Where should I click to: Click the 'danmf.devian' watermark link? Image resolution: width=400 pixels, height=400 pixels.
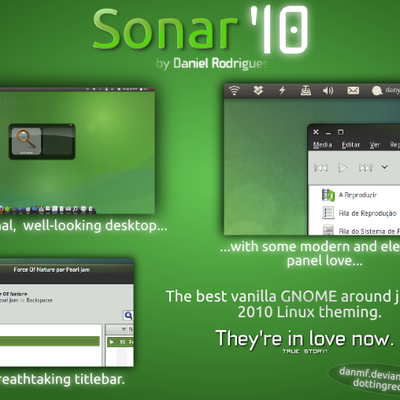coord(369,374)
